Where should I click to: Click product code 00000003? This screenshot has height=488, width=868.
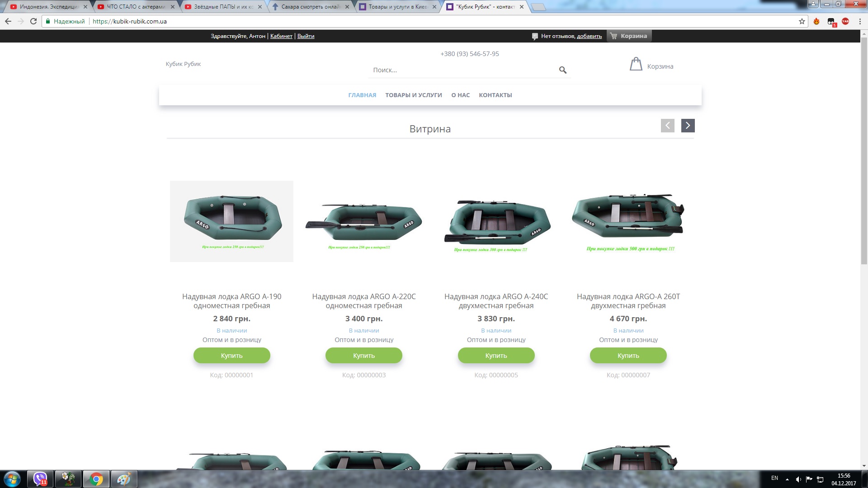click(364, 375)
